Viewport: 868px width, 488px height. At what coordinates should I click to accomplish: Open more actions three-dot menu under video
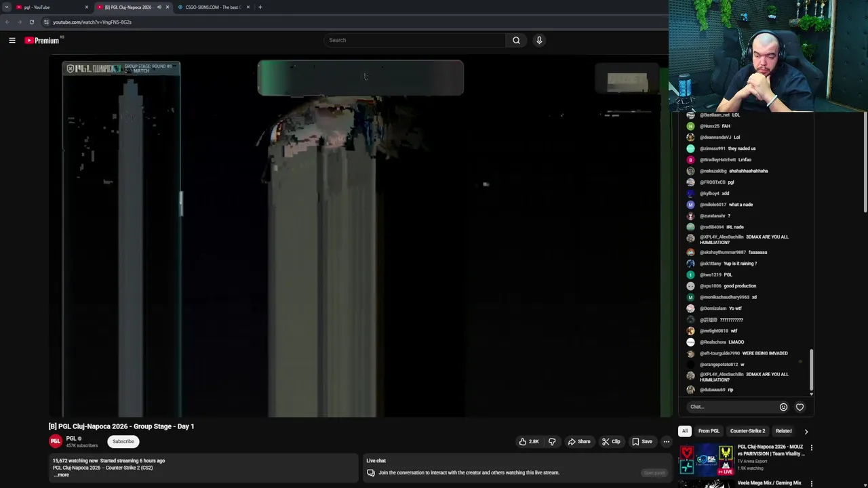coord(667,441)
